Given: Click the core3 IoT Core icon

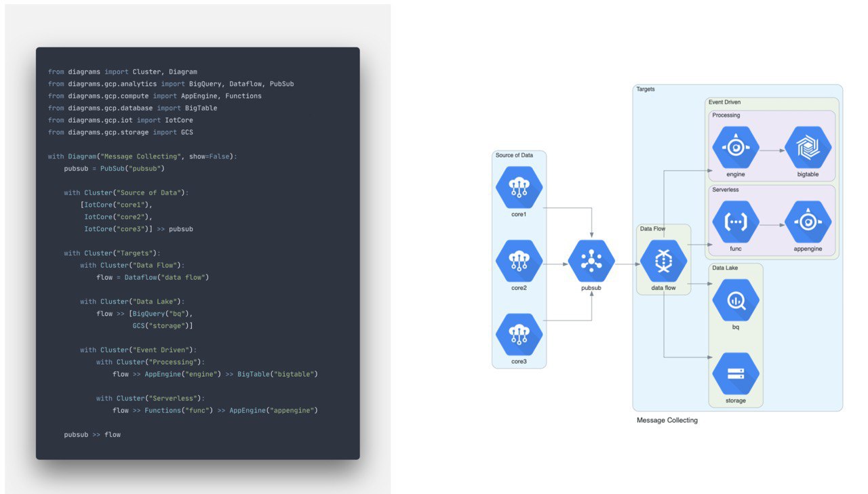Looking at the screenshot, I should pos(519,335).
